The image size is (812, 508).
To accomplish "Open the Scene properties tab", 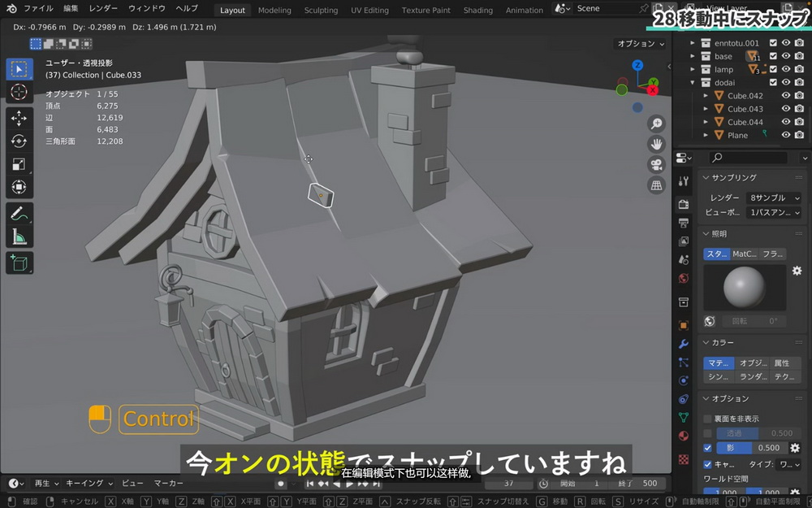I will click(684, 260).
